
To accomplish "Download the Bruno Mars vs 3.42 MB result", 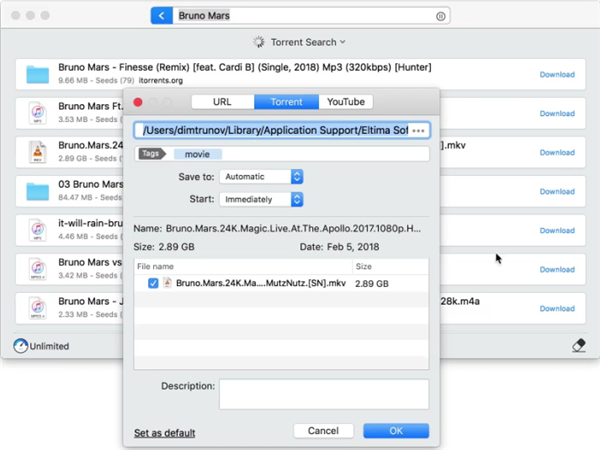I will point(557,270).
